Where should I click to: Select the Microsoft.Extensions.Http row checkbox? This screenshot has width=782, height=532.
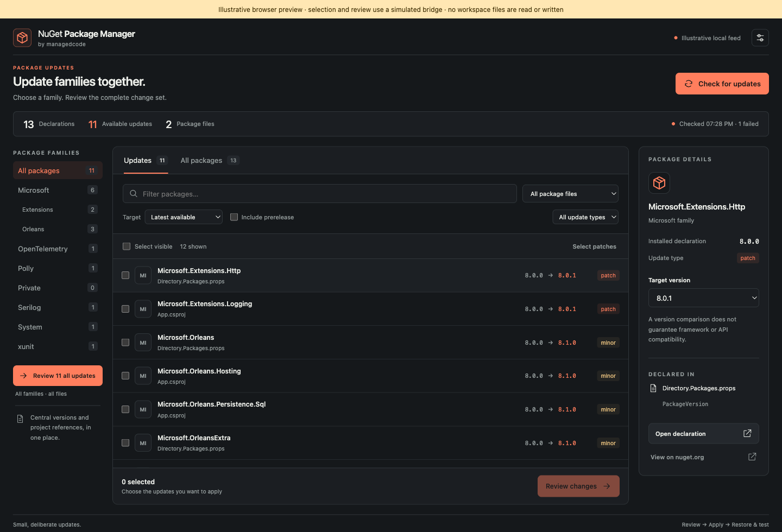[x=125, y=275]
